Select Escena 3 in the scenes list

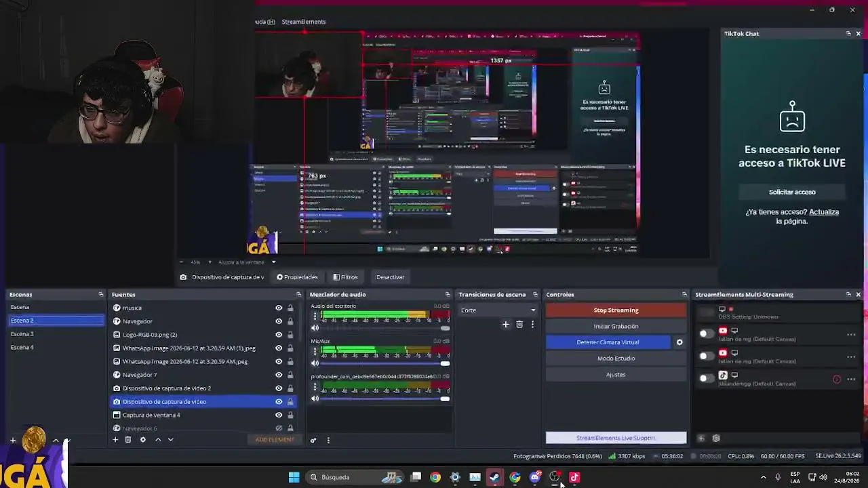[22, 334]
